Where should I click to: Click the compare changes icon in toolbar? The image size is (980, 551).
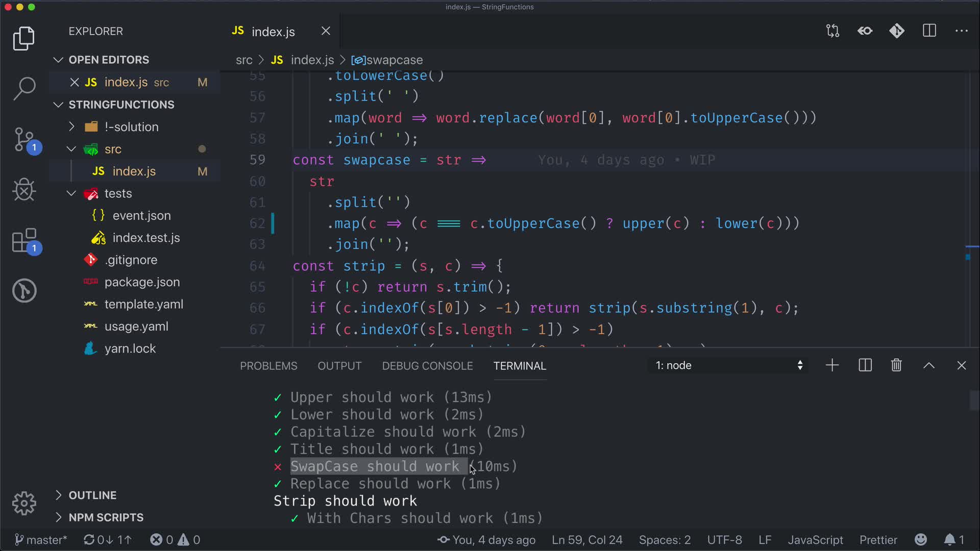point(832,31)
